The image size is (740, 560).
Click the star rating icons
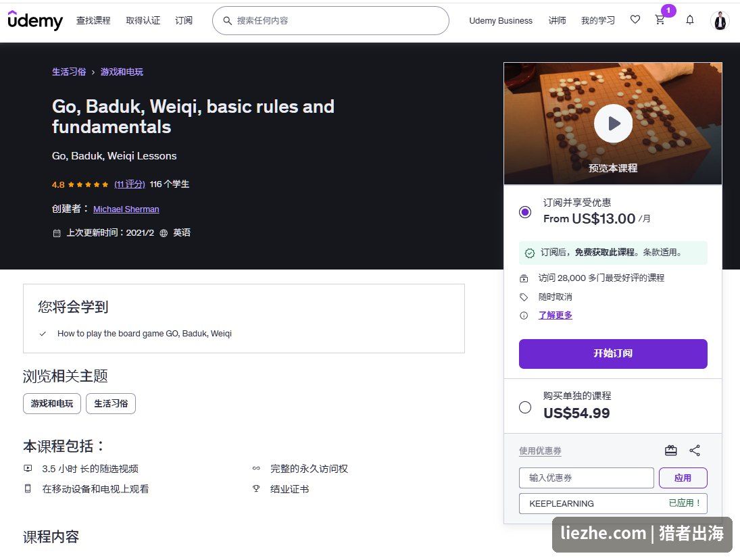[x=89, y=184]
